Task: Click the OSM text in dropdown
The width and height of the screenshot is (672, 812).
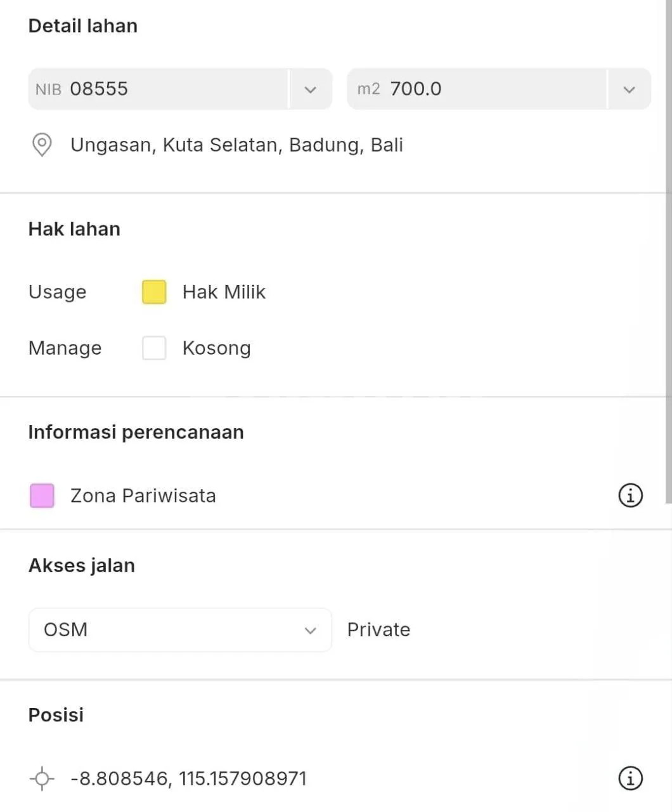Action: [65, 630]
